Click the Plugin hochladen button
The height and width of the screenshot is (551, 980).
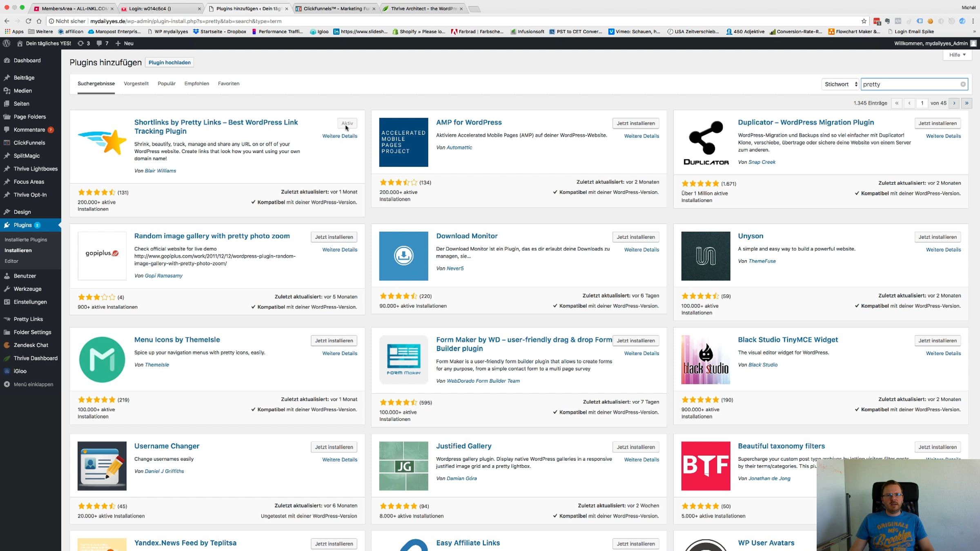point(169,62)
